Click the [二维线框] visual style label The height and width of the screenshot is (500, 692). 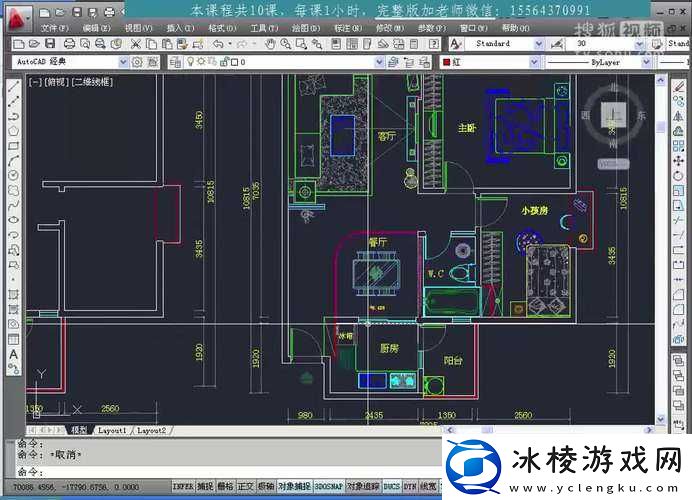(92, 82)
